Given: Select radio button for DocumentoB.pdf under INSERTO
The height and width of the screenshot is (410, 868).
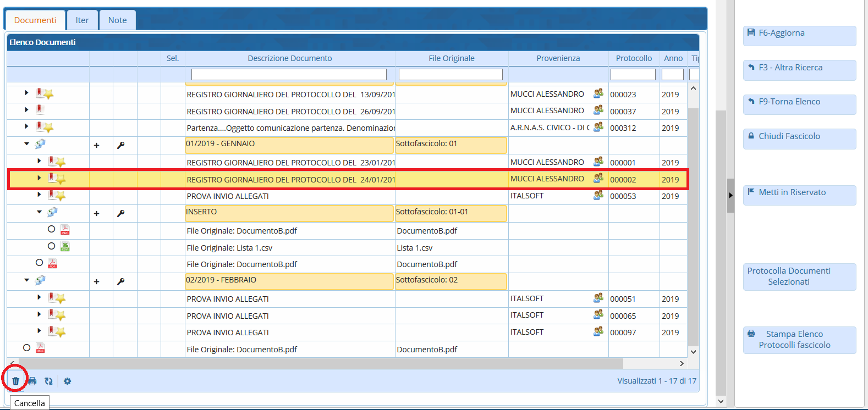Looking at the screenshot, I should tap(51, 229).
